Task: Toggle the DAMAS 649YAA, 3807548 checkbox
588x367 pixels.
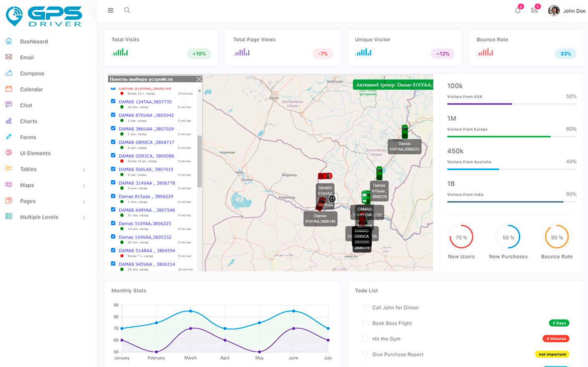Action: click(113, 210)
